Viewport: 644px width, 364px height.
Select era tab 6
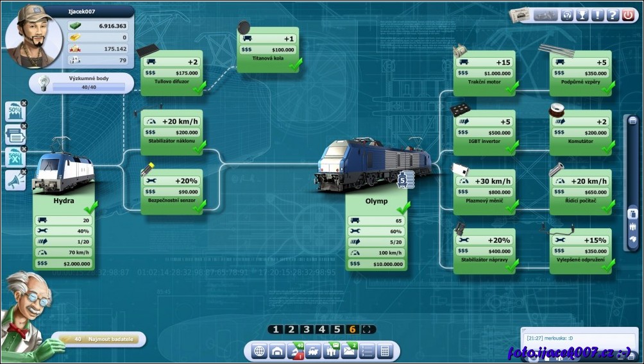coord(352,329)
